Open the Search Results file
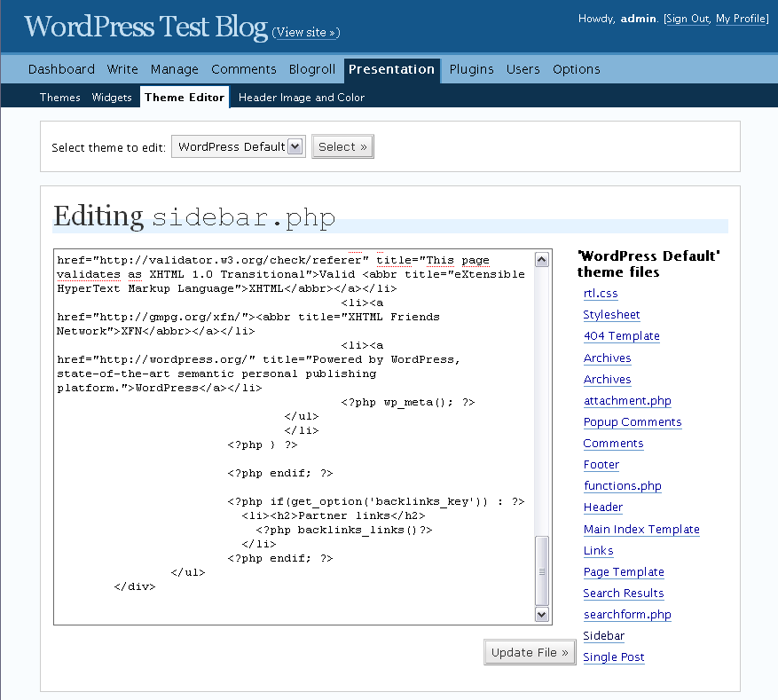Viewport: 778px width, 700px height. pyautogui.click(x=623, y=594)
